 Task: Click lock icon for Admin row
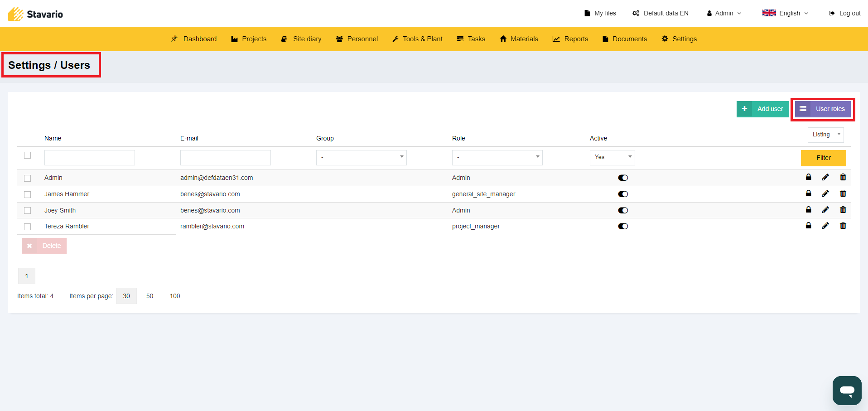coord(808,177)
